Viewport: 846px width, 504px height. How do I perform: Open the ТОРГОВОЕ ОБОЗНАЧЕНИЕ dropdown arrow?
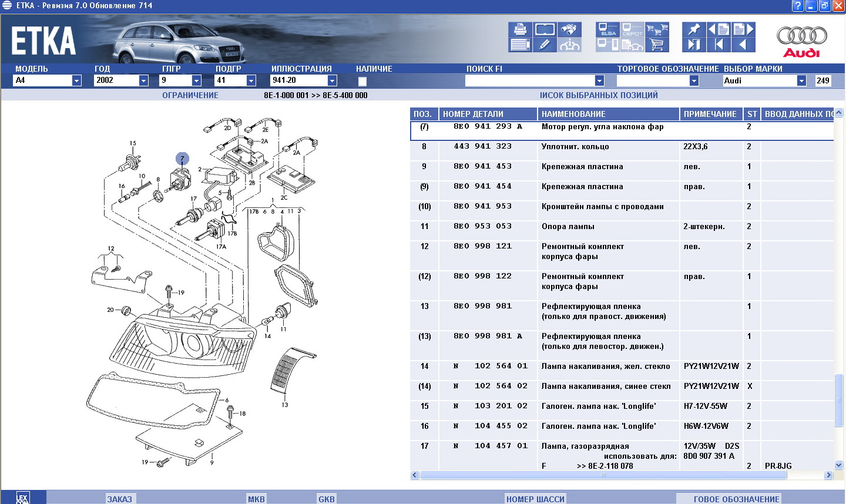pyautogui.click(x=694, y=80)
